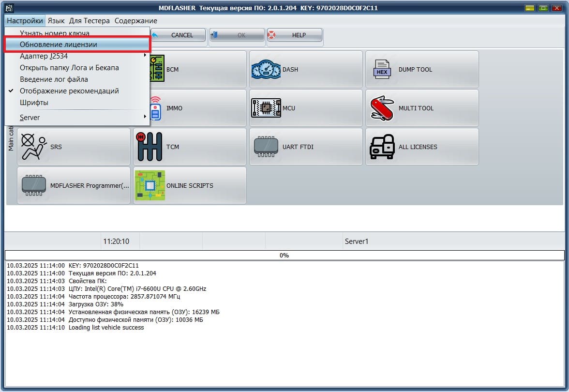This screenshot has height=392, width=569.
Task: Open the DUMP TOOL hex file icon
Action: point(382,70)
